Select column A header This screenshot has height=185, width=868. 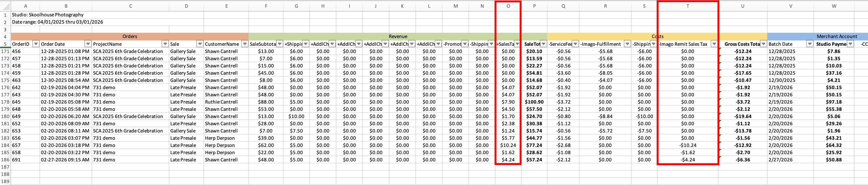[25, 6]
